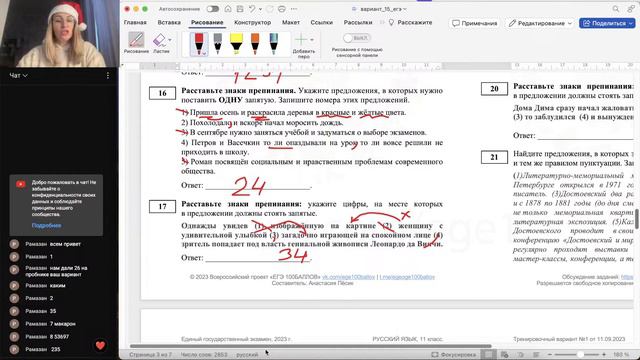640x360 pixels.
Task: Click the Расскажите (Tell me) lightbulb field
Action: click(x=410, y=22)
